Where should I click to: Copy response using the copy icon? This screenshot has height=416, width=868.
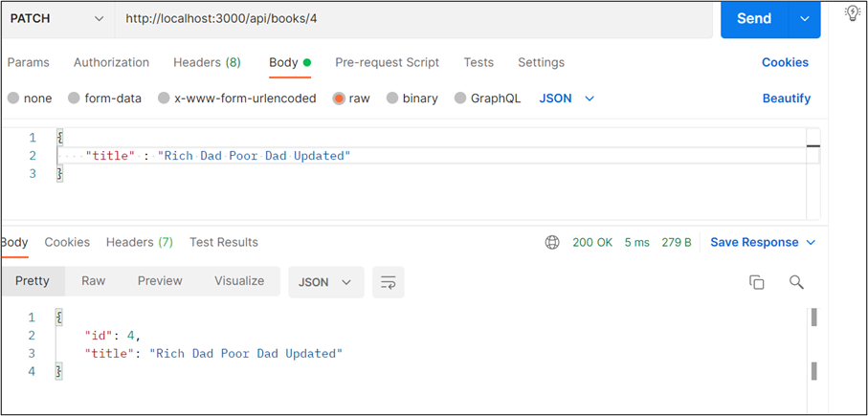[756, 282]
